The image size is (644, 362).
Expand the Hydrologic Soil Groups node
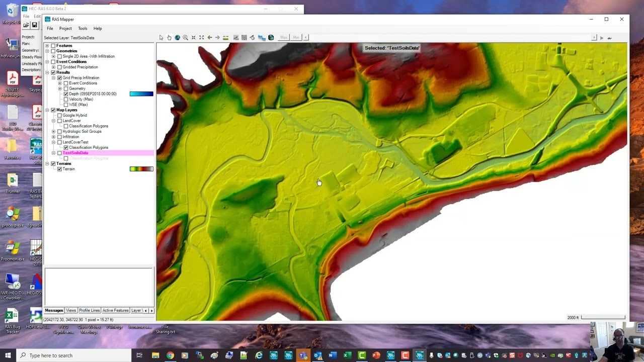point(53,131)
